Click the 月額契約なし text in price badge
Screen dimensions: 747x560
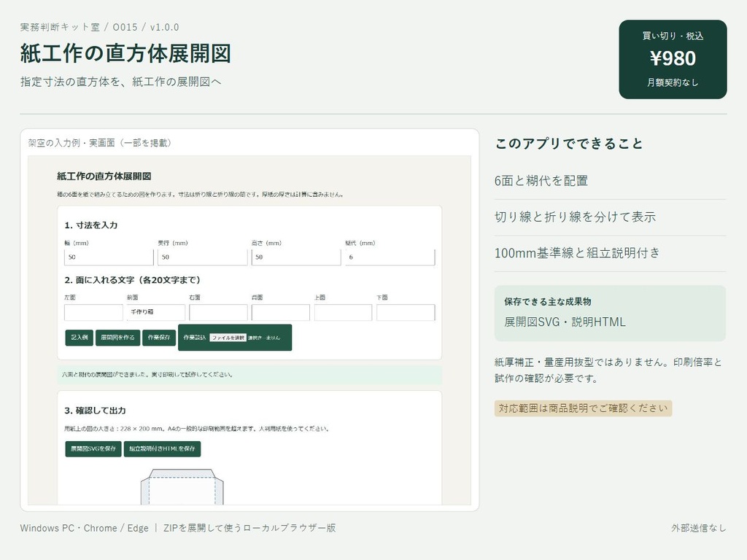pos(673,83)
